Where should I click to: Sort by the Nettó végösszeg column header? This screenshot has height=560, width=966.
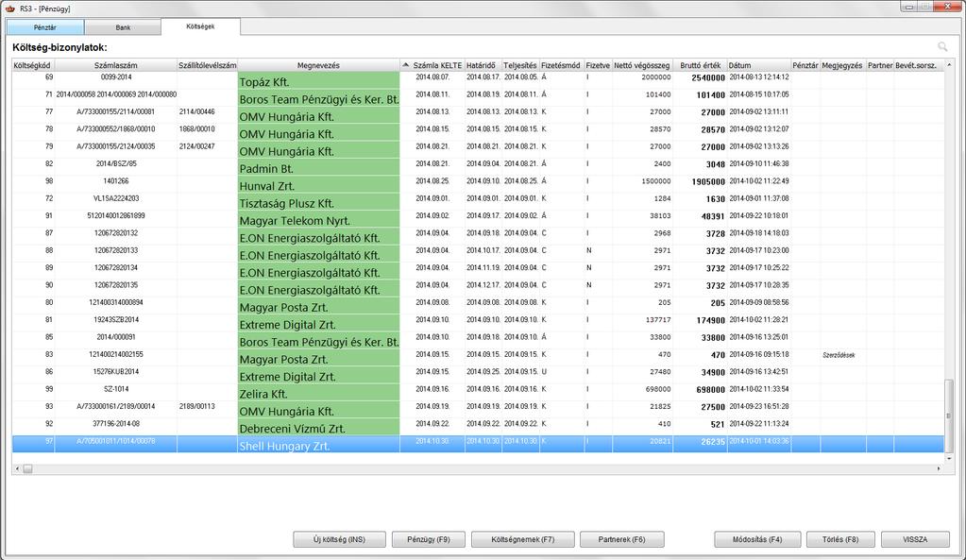642,65
